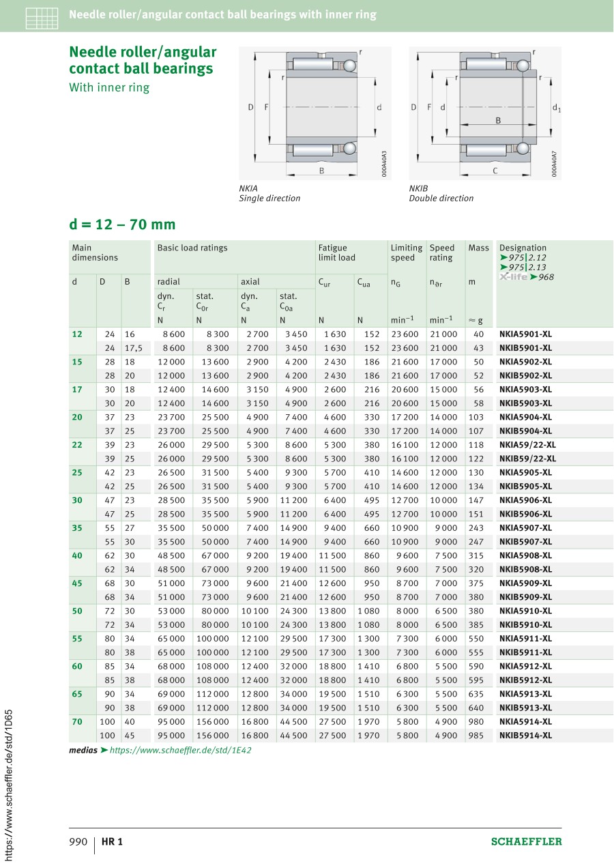Click the 'Main dimensions' column header

[95, 252]
